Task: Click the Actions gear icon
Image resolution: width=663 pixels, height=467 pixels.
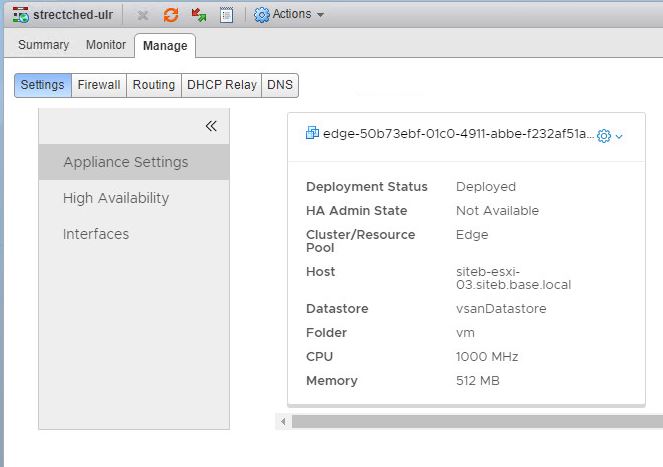Action: tap(262, 15)
